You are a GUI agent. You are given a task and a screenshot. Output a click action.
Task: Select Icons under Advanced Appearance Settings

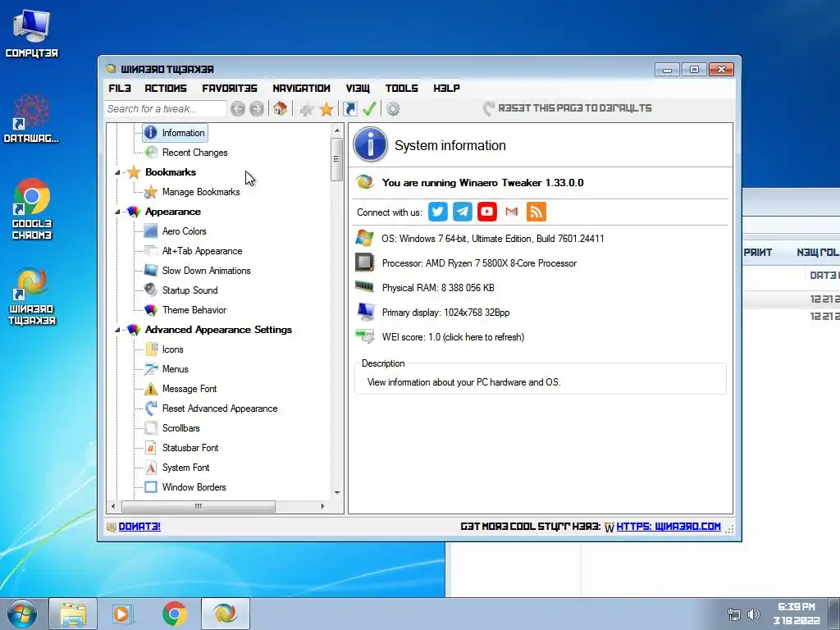pyautogui.click(x=172, y=349)
